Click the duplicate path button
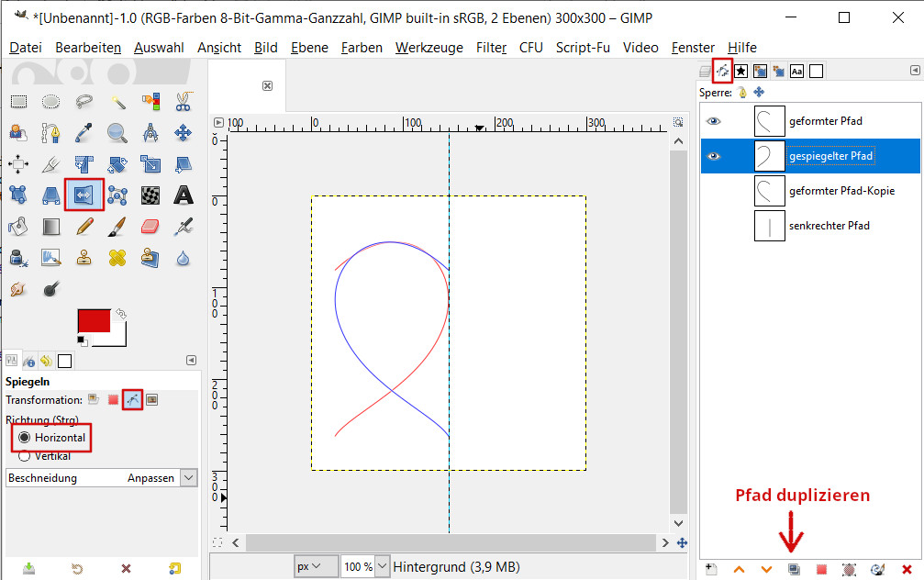 [794, 569]
